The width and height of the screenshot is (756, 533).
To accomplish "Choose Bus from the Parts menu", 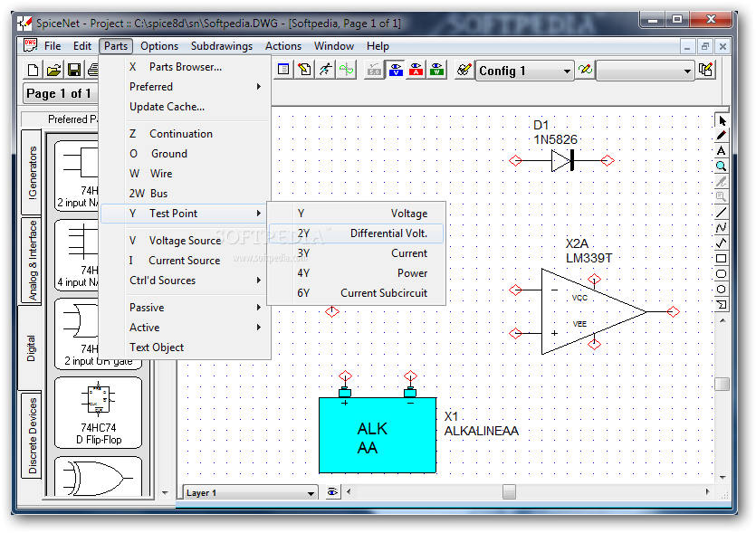I will (185, 194).
